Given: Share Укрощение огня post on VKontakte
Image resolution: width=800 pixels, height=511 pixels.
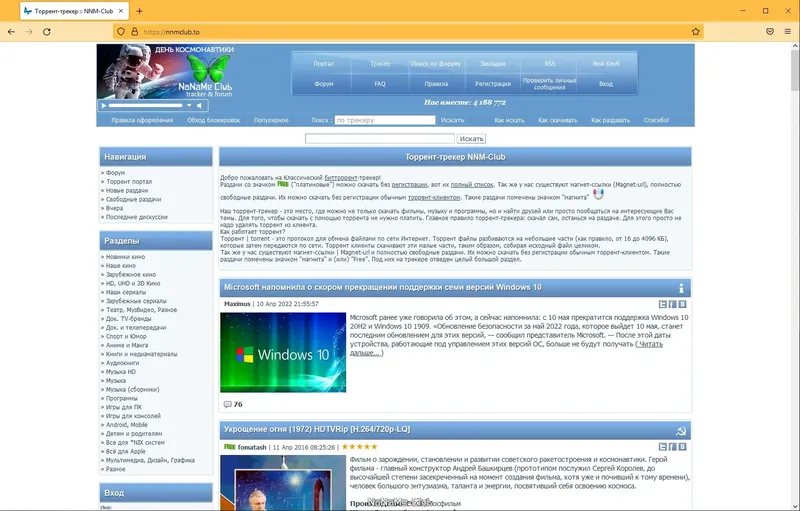Looking at the screenshot, I should pyautogui.click(x=682, y=447).
